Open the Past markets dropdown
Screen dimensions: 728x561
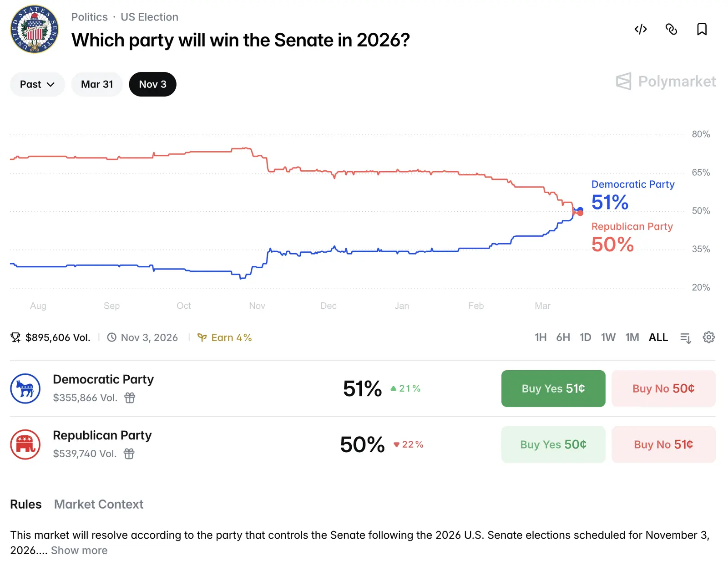click(x=37, y=84)
